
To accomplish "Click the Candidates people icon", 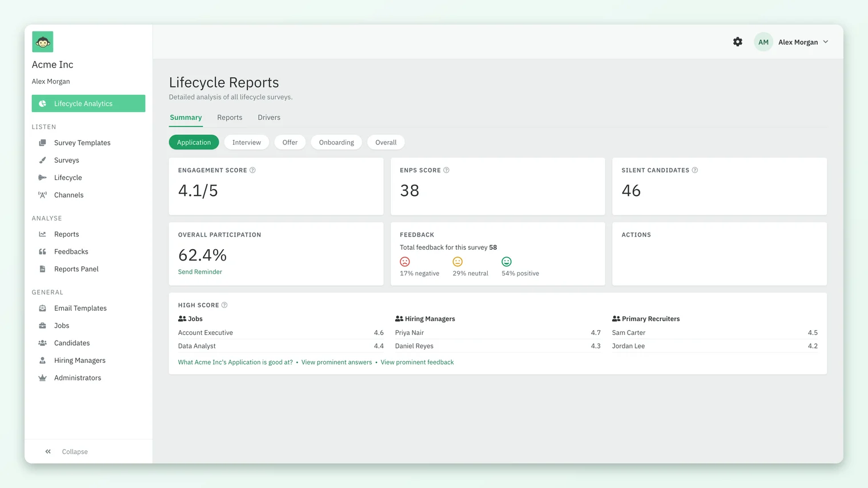I will [x=42, y=343].
